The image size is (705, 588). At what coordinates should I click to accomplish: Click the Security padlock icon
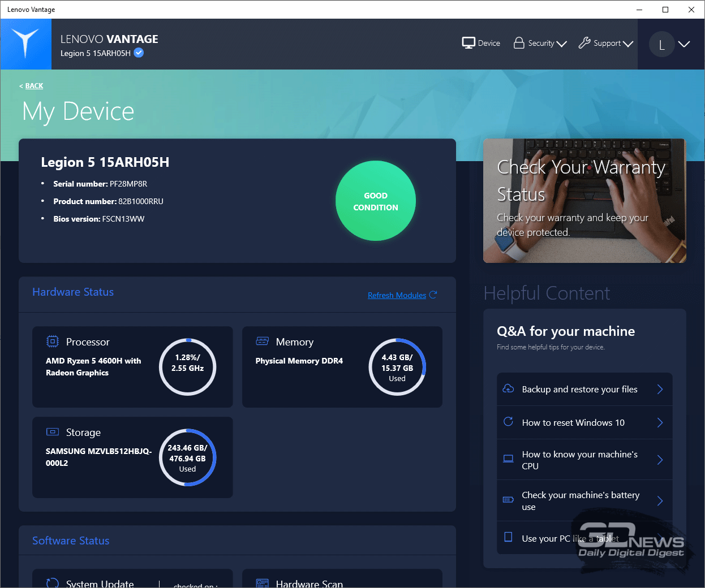point(519,43)
